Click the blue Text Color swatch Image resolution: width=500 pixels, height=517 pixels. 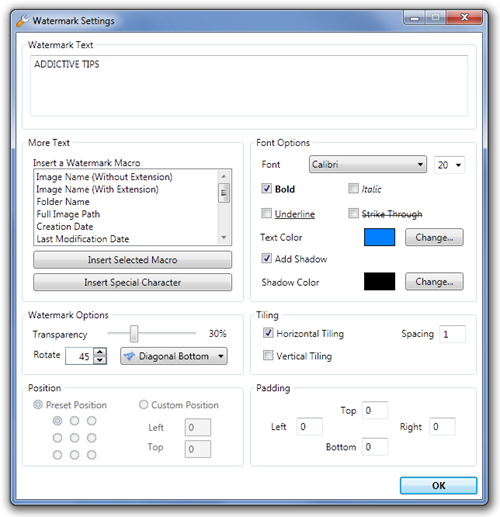tap(379, 237)
